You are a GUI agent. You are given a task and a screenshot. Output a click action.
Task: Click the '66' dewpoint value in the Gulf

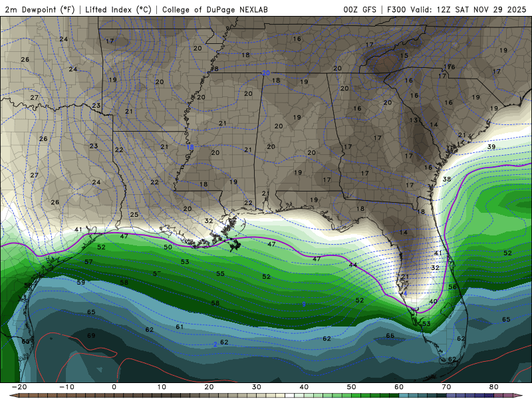click(x=390, y=336)
